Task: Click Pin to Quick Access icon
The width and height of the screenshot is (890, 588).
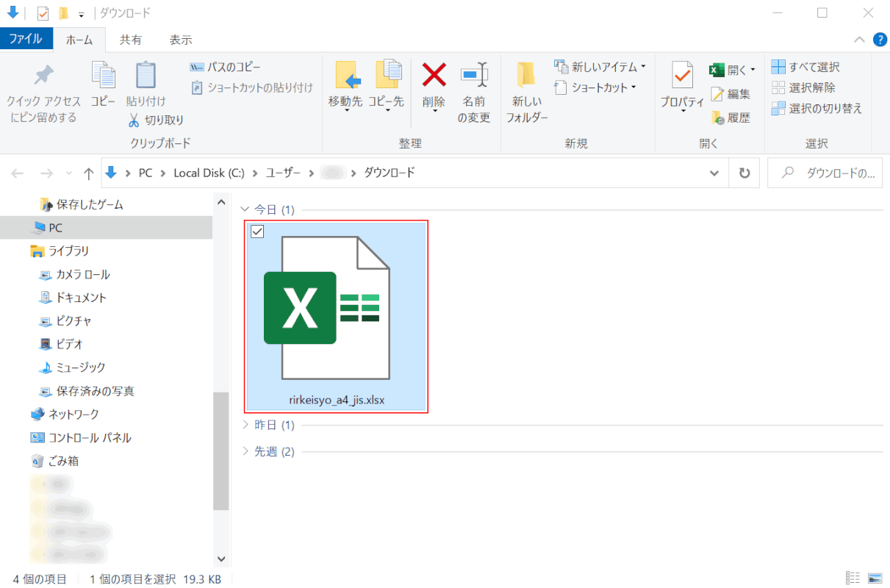Action: tap(43, 76)
